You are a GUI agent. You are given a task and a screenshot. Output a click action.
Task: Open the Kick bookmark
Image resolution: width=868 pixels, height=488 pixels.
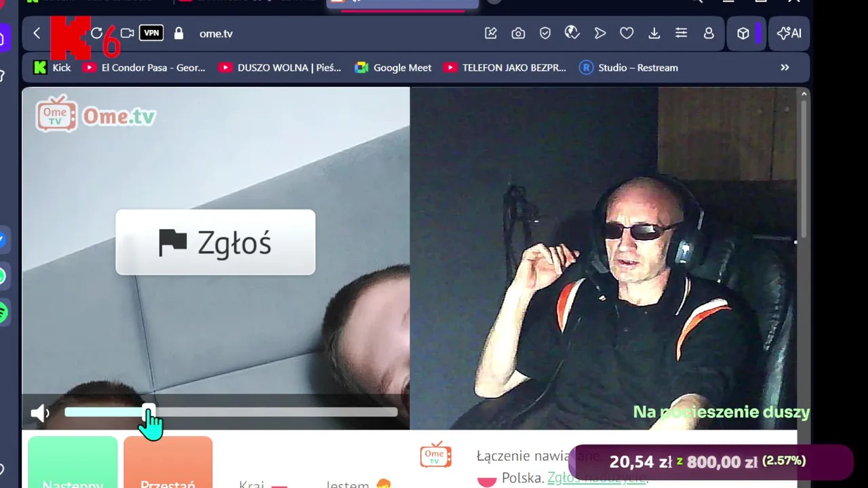(52, 68)
